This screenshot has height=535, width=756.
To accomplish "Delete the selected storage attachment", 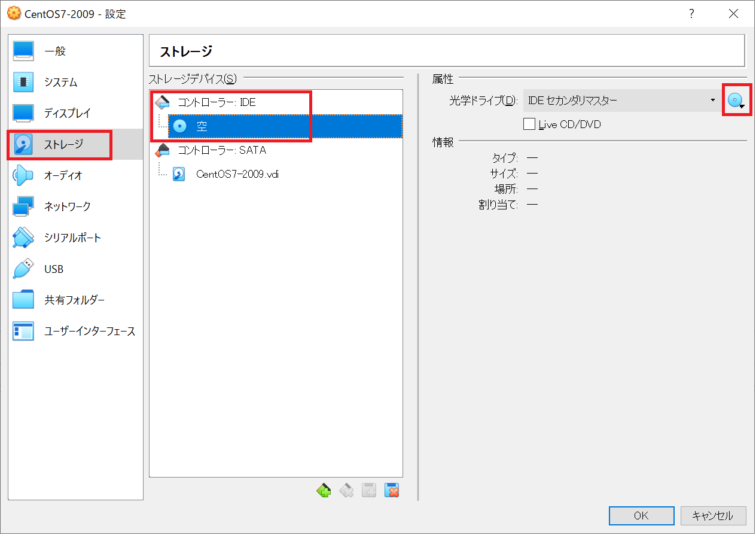I will tap(392, 490).
